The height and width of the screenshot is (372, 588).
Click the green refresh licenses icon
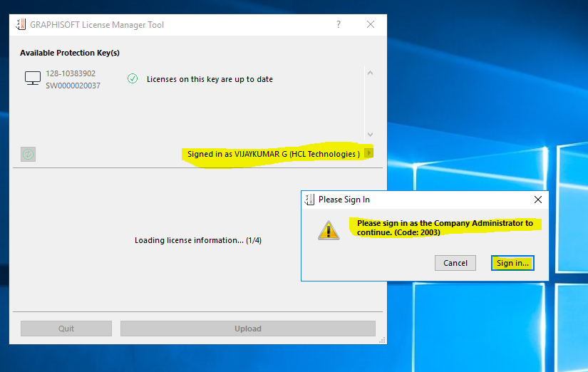tap(28, 154)
